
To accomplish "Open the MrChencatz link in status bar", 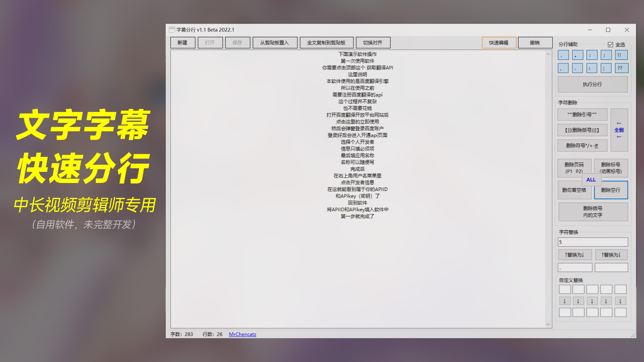I will pos(243,334).
